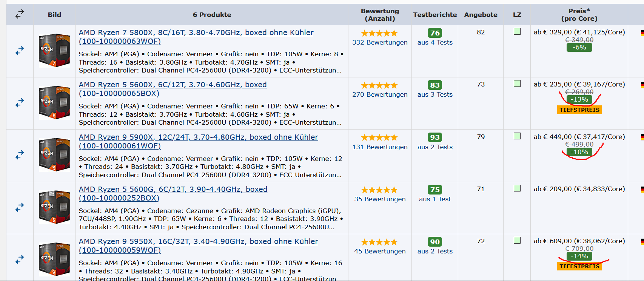Open 332 Bewertungen link
The height and width of the screenshot is (281, 644).
pyautogui.click(x=380, y=42)
